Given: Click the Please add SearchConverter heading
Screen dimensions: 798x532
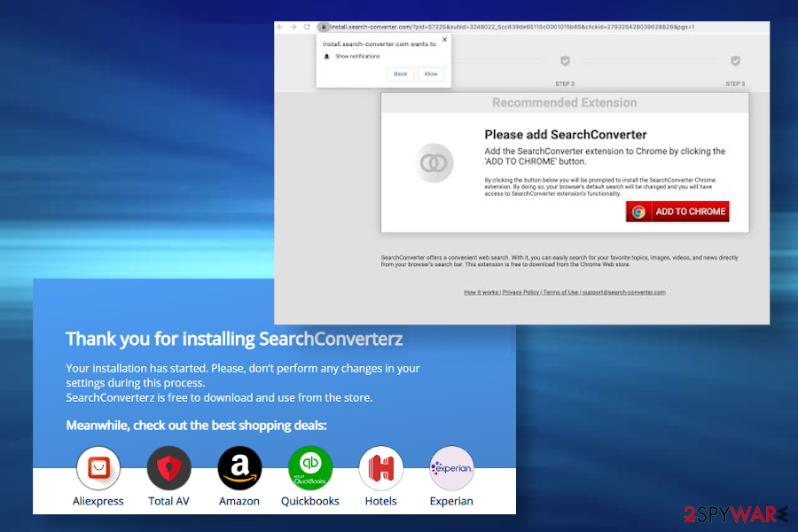Looking at the screenshot, I should pyautogui.click(x=566, y=135).
